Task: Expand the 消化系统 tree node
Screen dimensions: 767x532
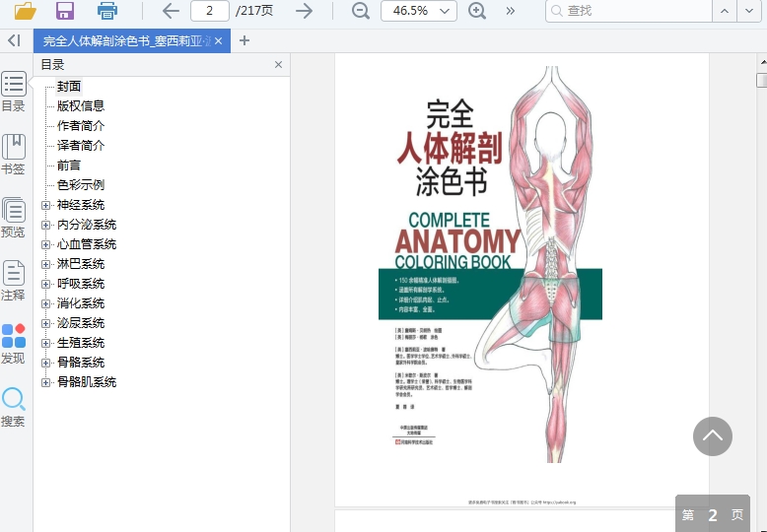Action: (x=45, y=303)
